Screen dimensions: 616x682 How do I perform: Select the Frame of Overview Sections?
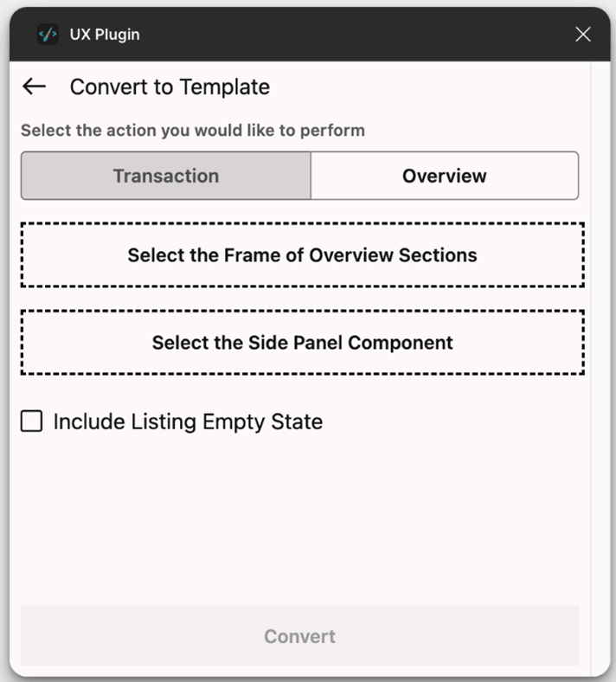[302, 255]
